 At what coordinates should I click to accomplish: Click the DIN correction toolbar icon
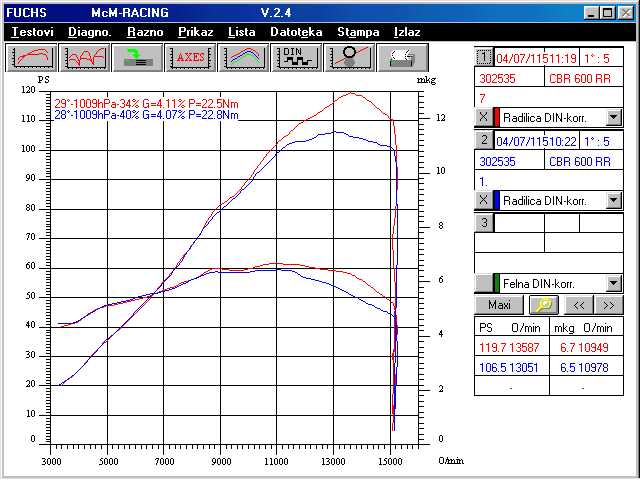coord(295,57)
